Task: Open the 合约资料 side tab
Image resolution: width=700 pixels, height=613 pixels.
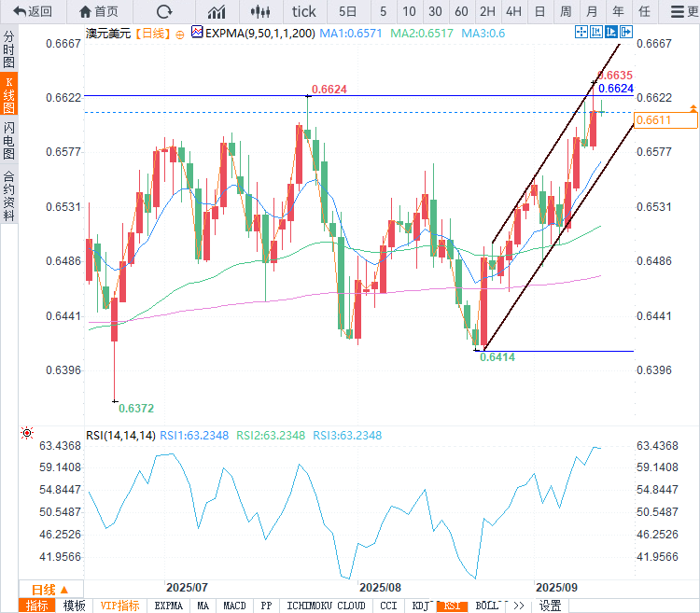Action: [9, 195]
